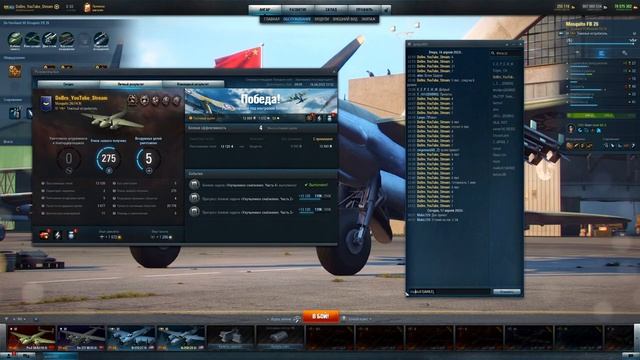This screenshot has height=360, width=640.
Task: Click the third achievement medal in results
Action: (x=155, y=100)
